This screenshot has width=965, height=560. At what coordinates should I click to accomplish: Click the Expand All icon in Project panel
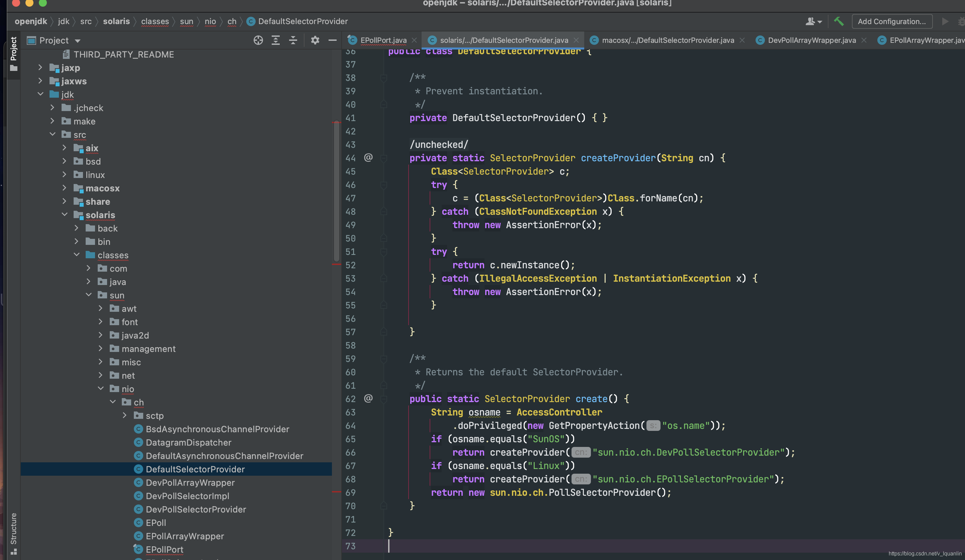[x=276, y=40]
